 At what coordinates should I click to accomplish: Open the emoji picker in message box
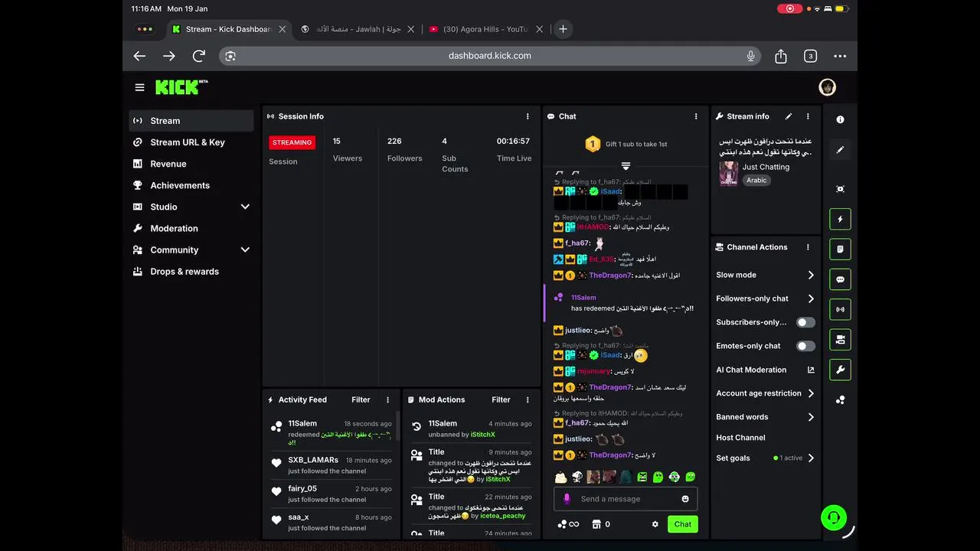pos(685,499)
